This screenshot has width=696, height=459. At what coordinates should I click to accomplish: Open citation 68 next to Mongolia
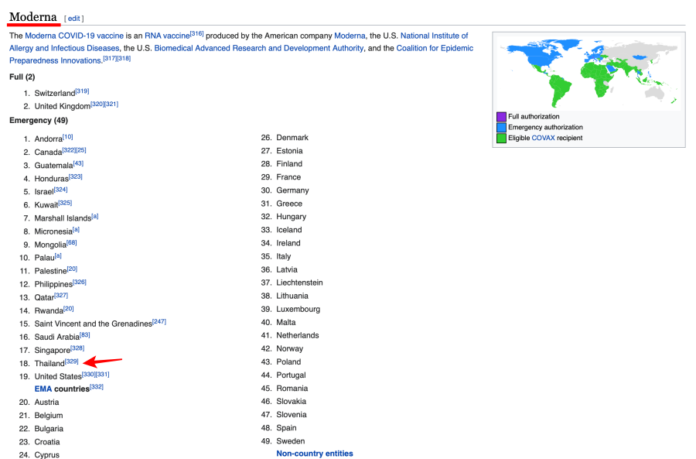72,242
